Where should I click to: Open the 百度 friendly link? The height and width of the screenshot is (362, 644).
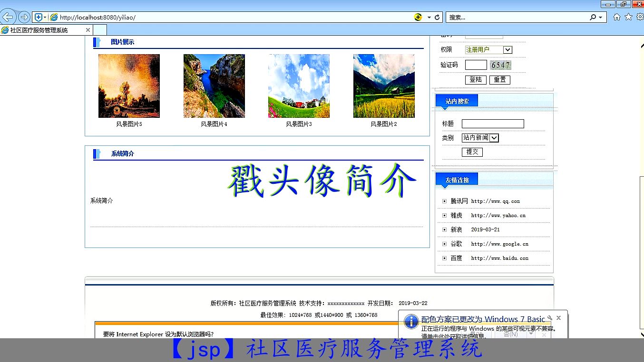[457, 258]
